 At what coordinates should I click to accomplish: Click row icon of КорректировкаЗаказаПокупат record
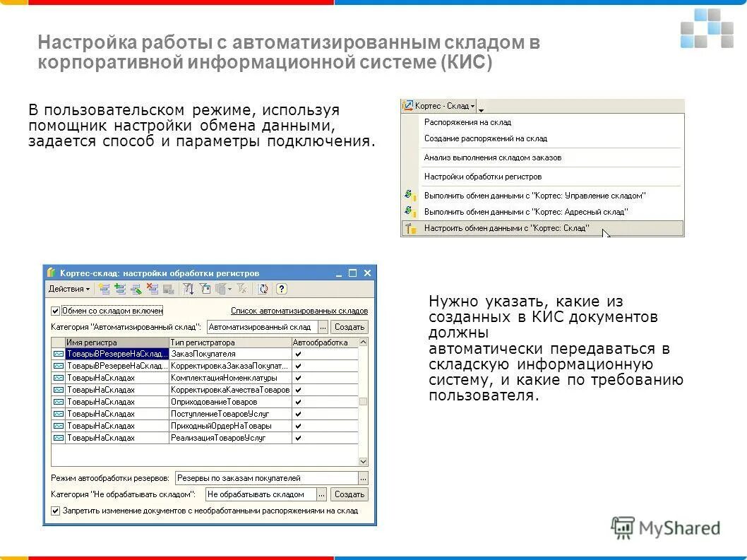point(58,366)
